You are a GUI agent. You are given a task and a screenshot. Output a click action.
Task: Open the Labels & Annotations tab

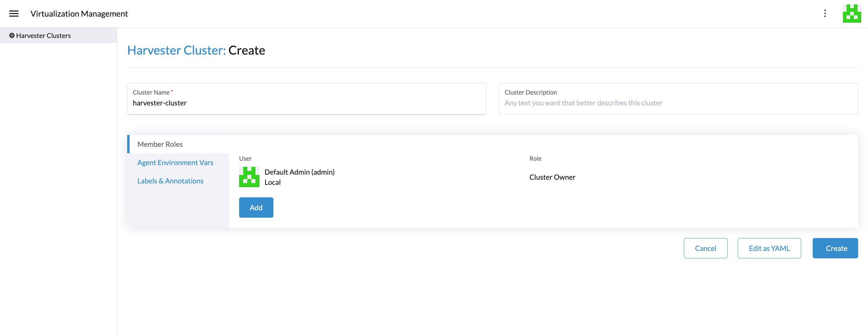point(170,181)
